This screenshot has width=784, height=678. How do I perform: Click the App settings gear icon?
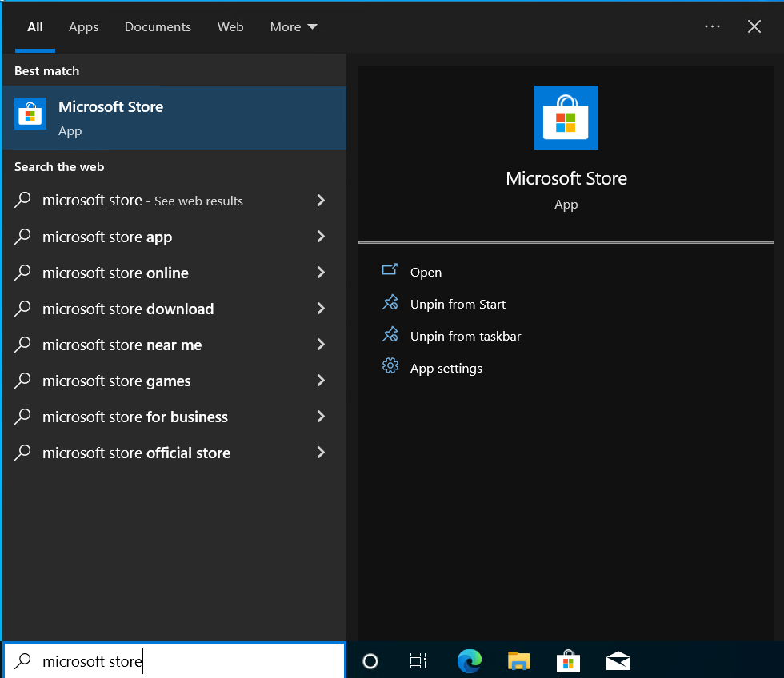coord(390,366)
